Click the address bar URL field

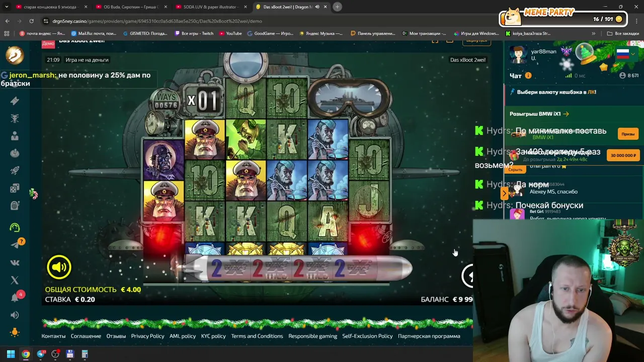pos(157,21)
